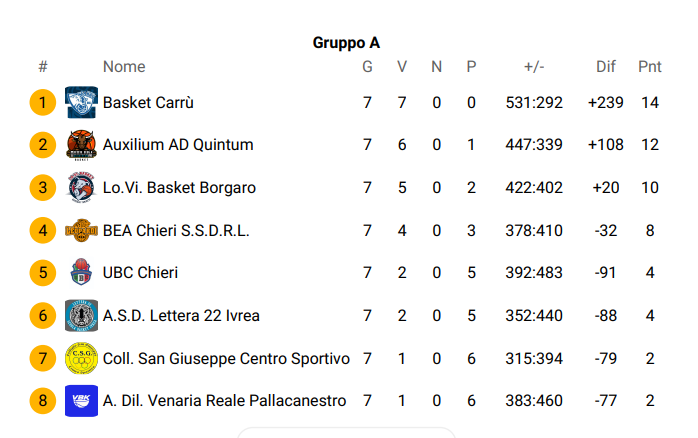Select the Lettera 22 Ivrea logo

[x=81, y=316]
